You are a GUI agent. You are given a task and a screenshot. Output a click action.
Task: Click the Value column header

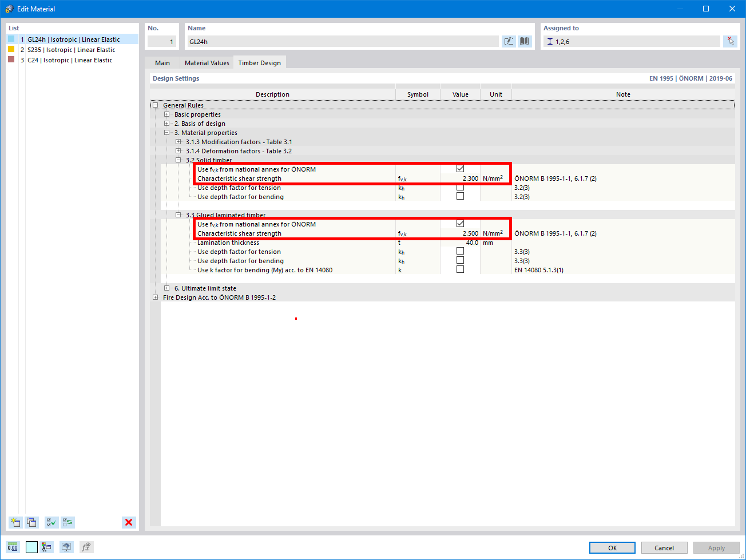(461, 94)
